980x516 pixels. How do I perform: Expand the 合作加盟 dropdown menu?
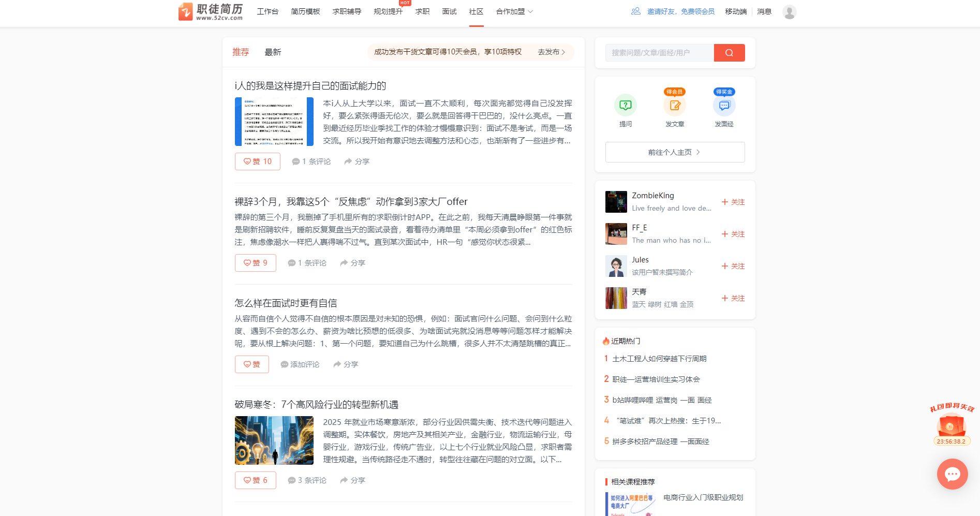513,11
